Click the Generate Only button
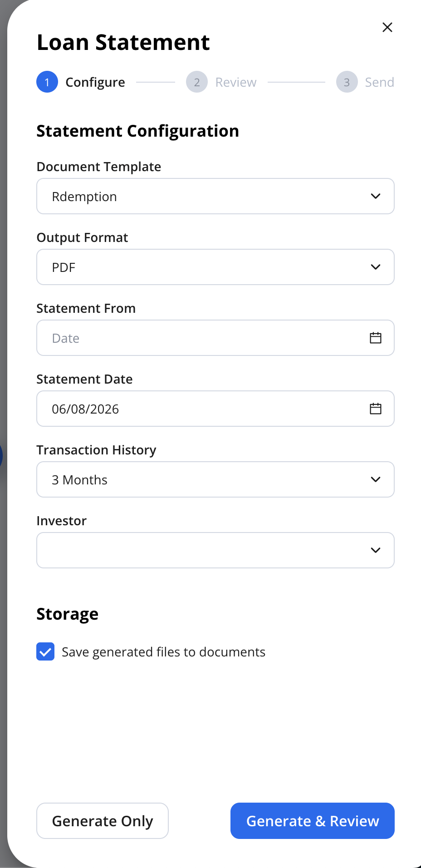The height and width of the screenshot is (868, 421). pyautogui.click(x=103, y=821)
